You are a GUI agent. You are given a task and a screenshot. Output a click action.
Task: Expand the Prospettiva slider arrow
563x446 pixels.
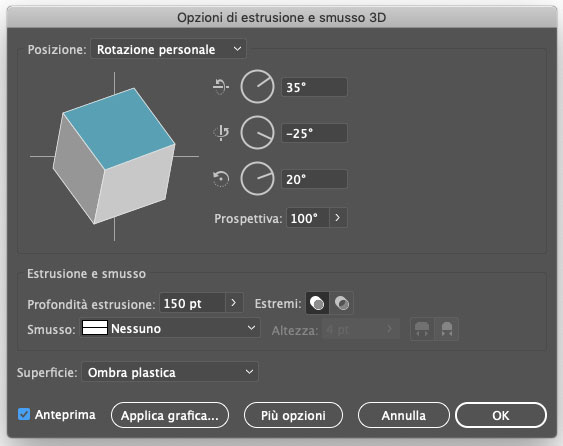point(338,218)
